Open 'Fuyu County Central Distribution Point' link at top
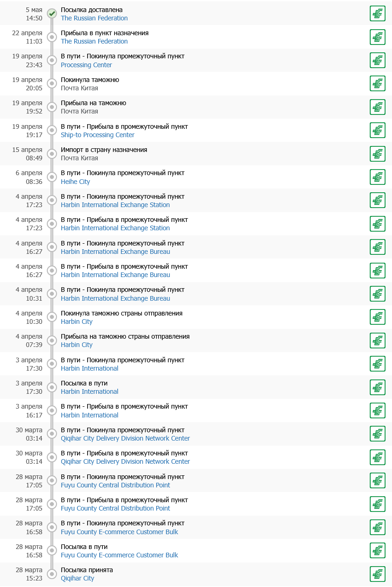Image resolution: width=392 pixels, height=587 pixels. click(x=115, y=485)
